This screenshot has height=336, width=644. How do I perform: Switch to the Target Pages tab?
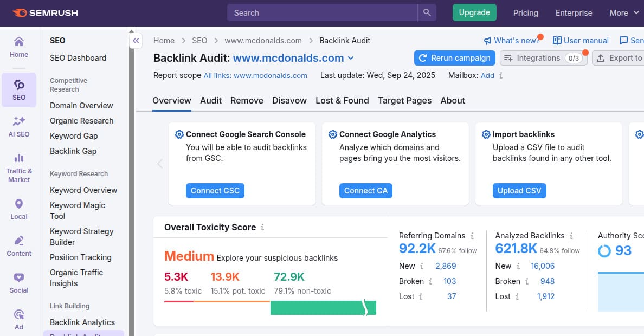click(404, 100)
